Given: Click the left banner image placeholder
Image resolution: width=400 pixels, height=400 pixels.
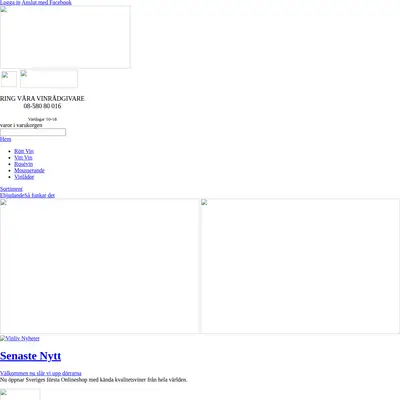Looking at the screenshot, I should [100, 266].
